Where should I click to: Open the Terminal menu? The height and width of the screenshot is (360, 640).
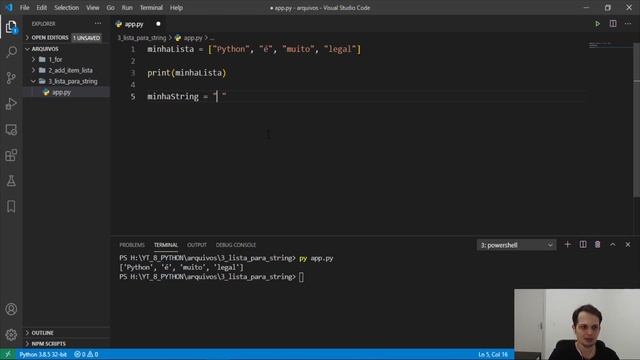pos(151,8)
